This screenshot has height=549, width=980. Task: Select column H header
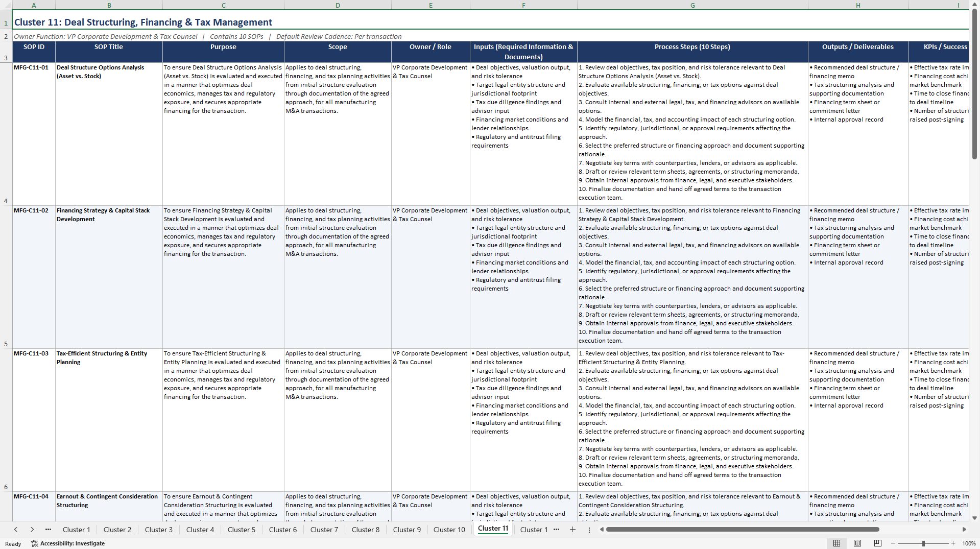858,5
